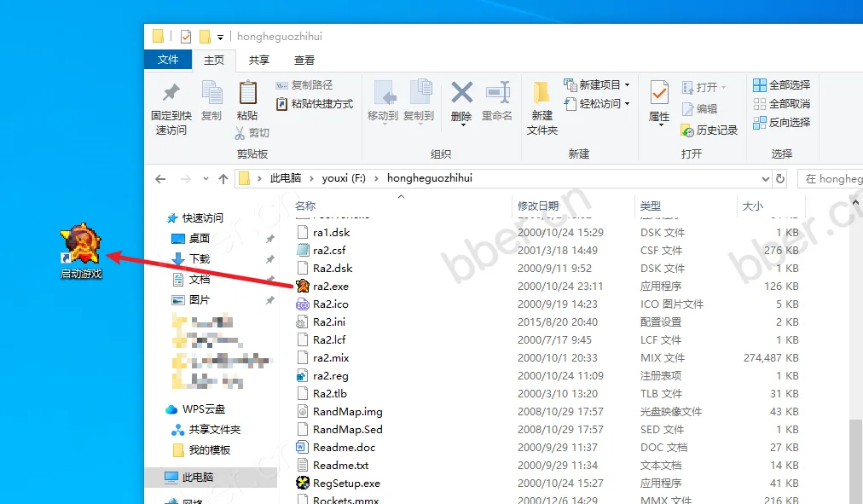The width and height of the screenshot is (863, 504).
Task: Click the refresh button beside address bar
Action: 780,179
